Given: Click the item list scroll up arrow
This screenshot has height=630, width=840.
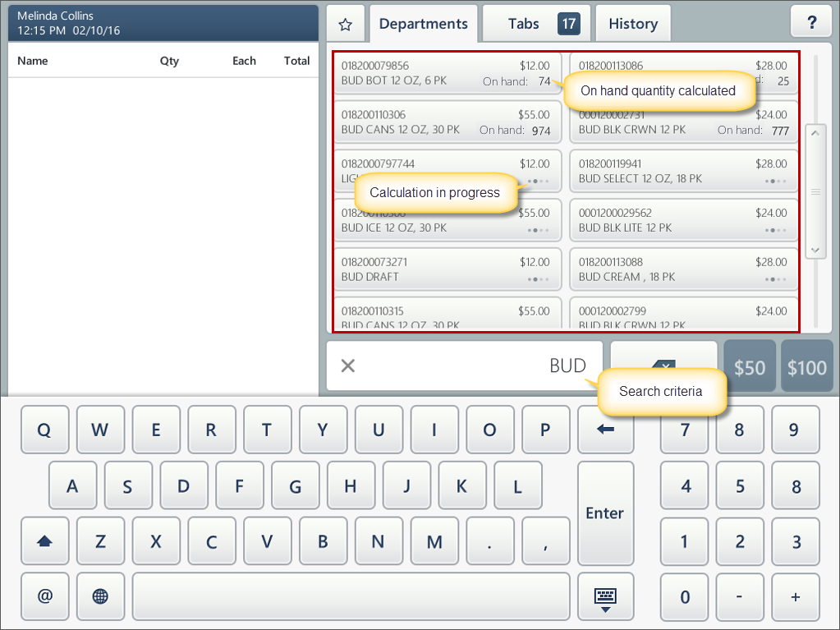Looking at the screenshot, I should 815,133.
